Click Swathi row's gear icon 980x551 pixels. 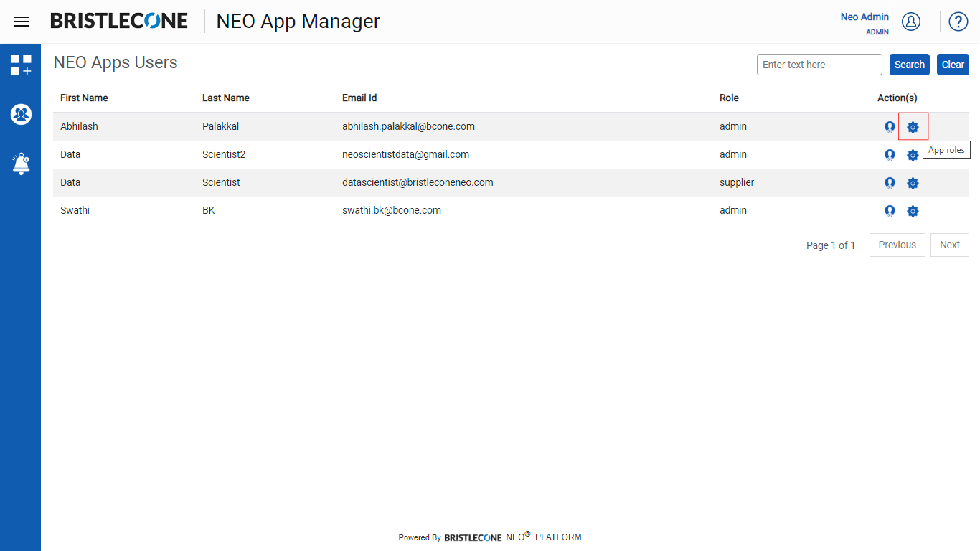pyautogui.click(x=913, y=211)
